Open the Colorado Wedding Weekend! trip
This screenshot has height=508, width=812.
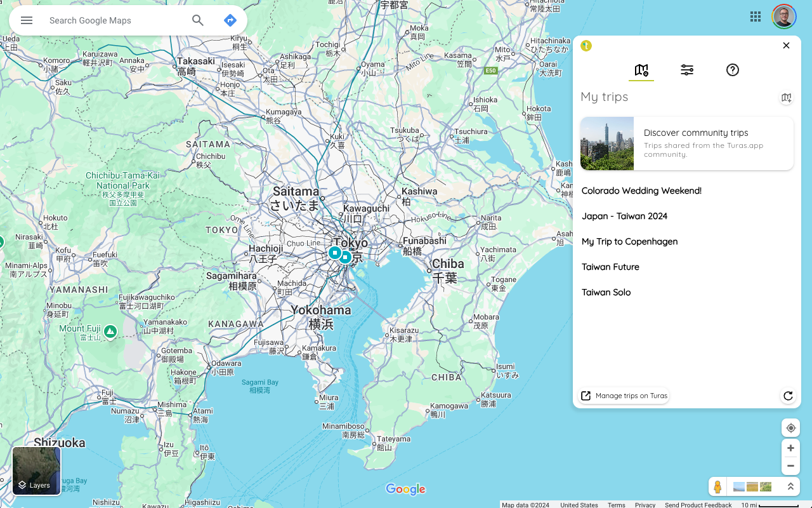[x=641, y=190]
